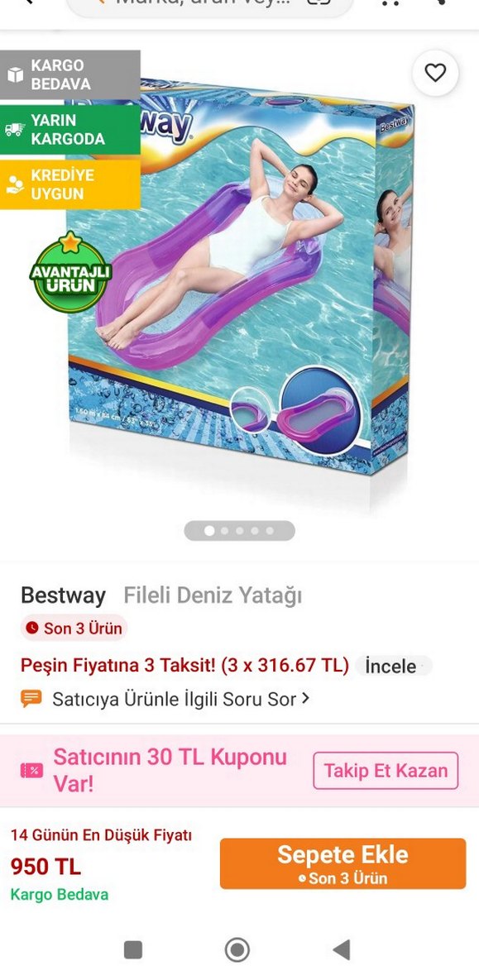The image size is (479, 980).
Task: Tap the Avantajlı Ürün green badge
Action: (70, 272)
